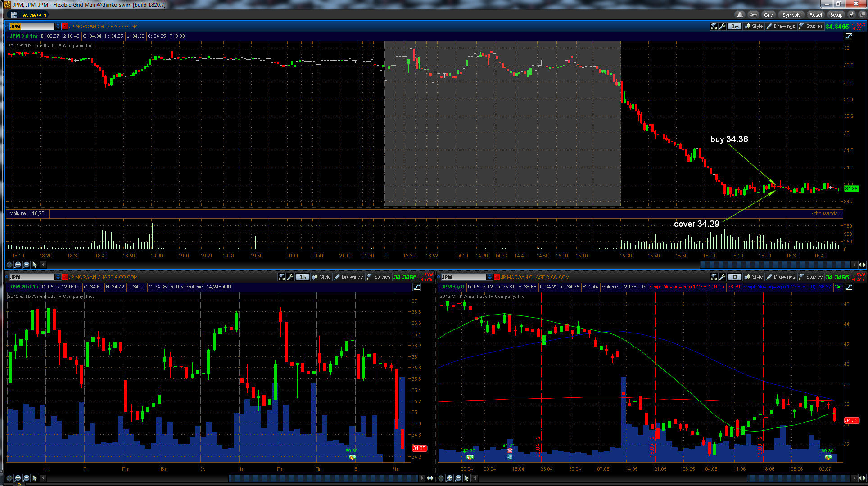Click bottom-right chart quick study flask icon
Screen dimensions: 868x486
click(714, 277)
